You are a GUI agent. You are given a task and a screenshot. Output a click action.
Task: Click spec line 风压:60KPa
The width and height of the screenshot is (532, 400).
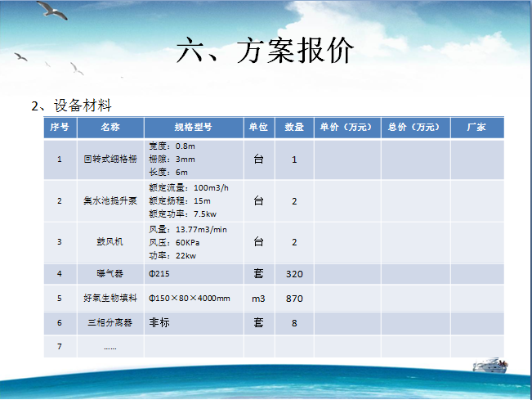point(174,242)
